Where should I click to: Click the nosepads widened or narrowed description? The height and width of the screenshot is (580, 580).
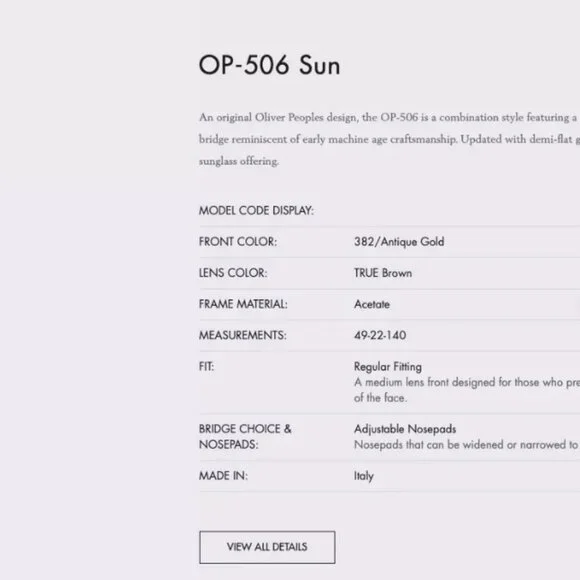[467, 445]
